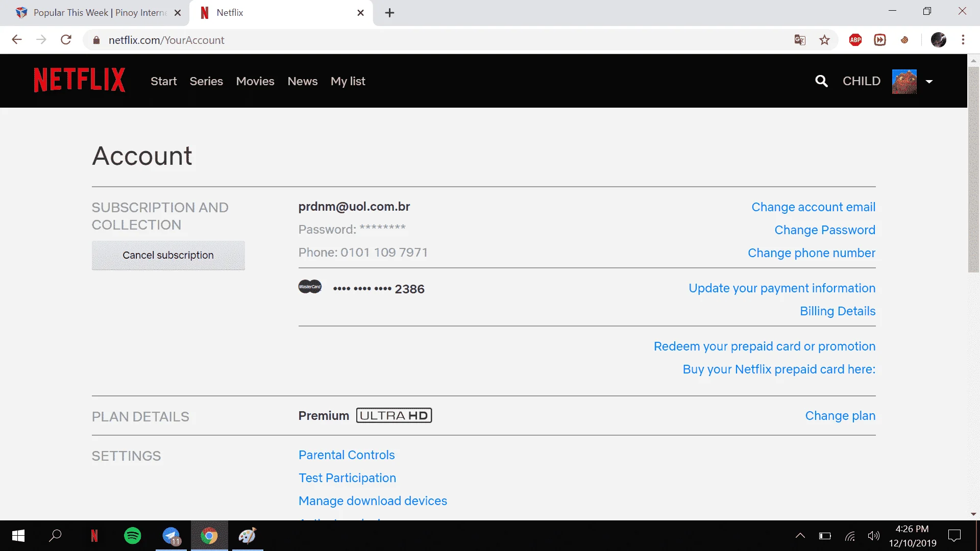Click the battery status icon
The height and width of the screenshot is (551, 980).
pos(825,536)
